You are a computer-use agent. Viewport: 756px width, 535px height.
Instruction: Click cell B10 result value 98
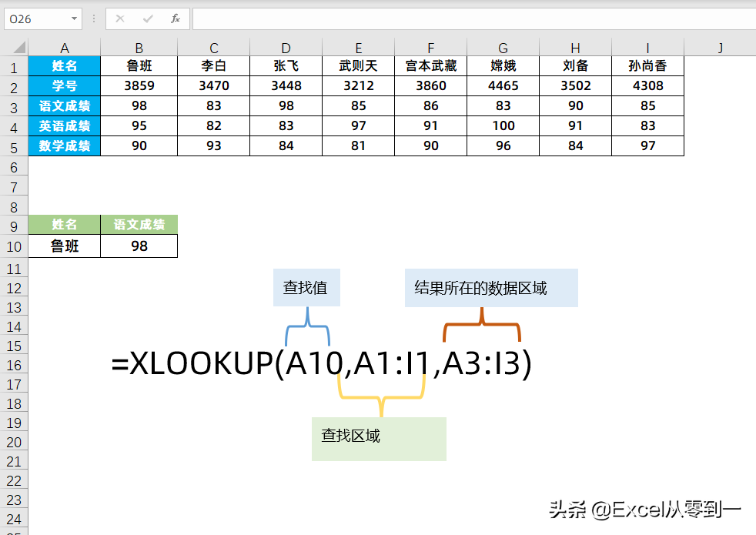click(x=139, y=246)
